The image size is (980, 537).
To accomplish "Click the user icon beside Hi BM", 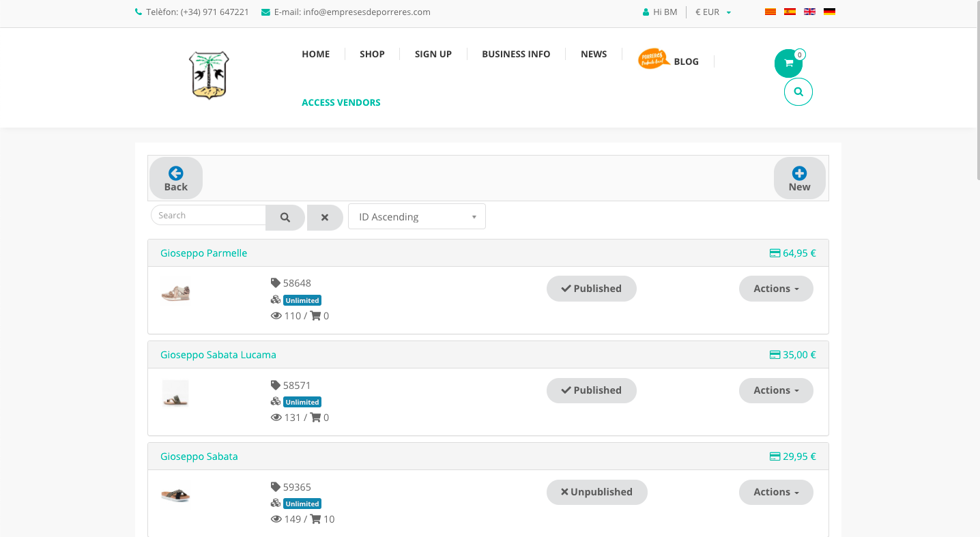I will pos(646,12).
